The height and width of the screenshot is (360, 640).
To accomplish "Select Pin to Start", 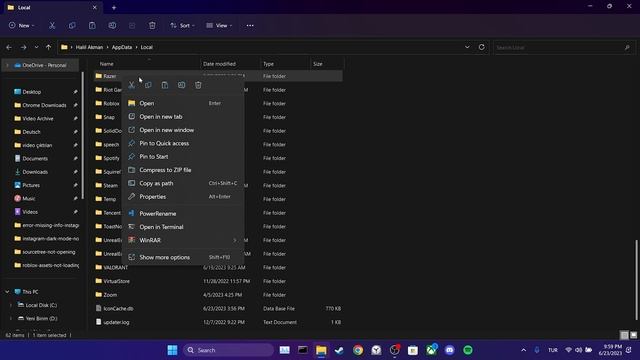I will tap(183, 157).
